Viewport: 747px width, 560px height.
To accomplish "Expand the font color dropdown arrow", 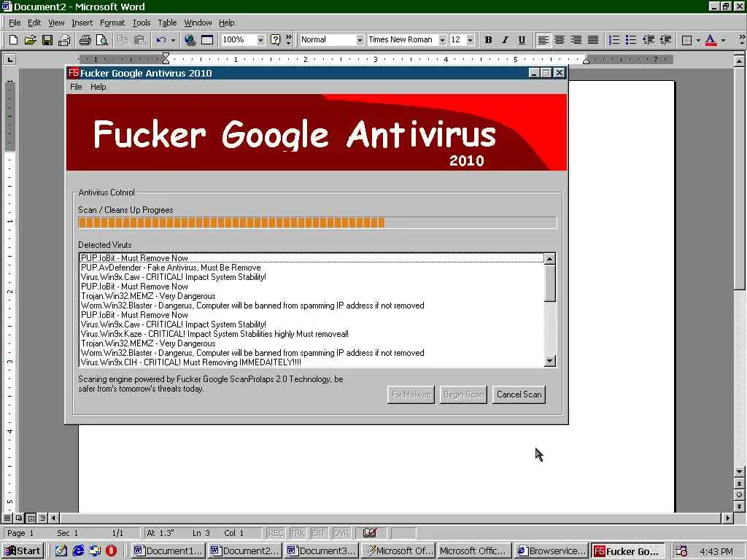I will [x=723, y=40].
